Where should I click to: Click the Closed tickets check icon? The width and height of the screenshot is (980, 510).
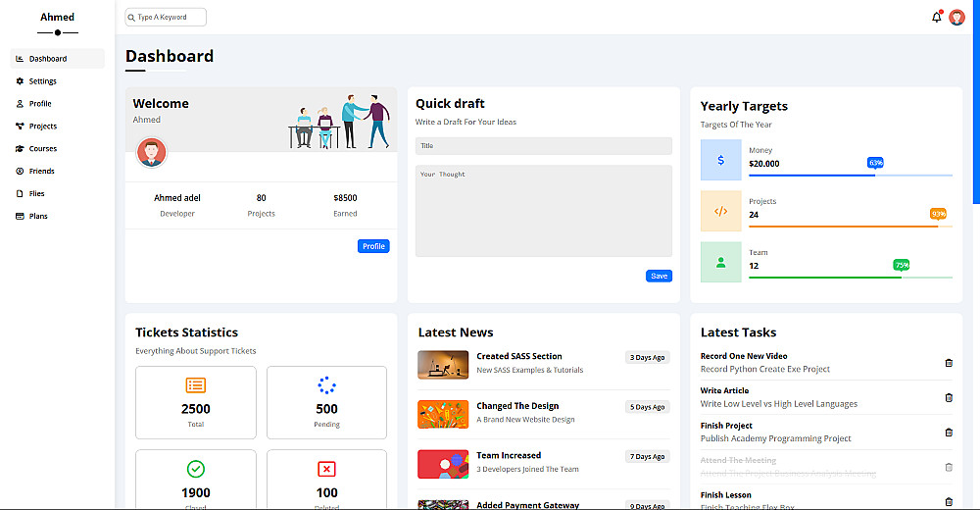(x=196, y=469)
